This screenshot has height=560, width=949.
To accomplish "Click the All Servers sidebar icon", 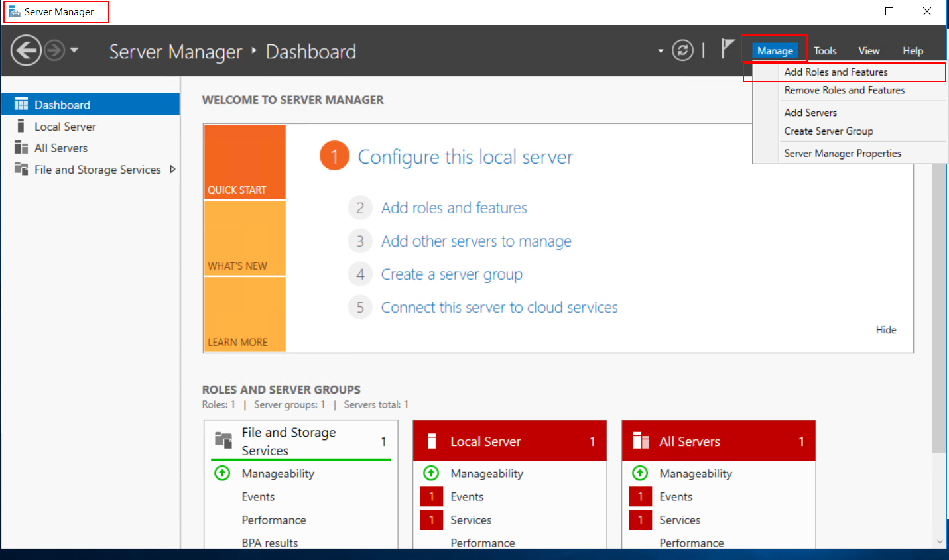I will pyautogui.click(x=21, y=147).
